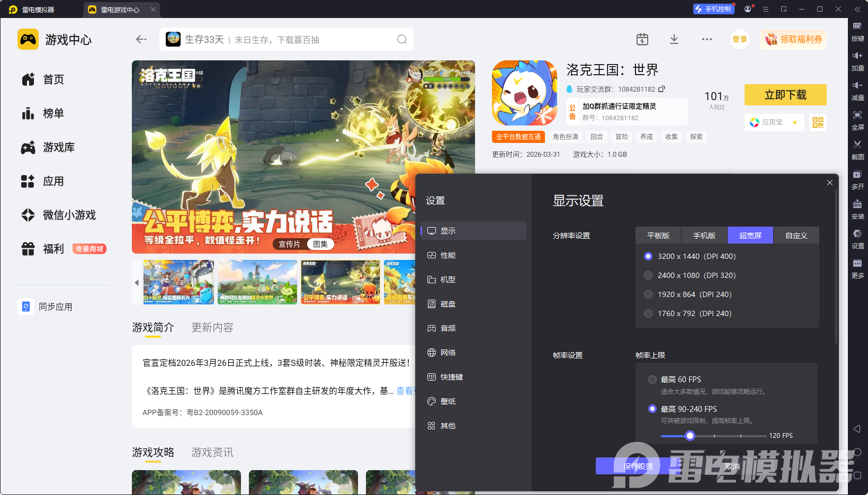Open the calendar reservation icon
This screenshot has height=495, width=868.
coord(642,39)
